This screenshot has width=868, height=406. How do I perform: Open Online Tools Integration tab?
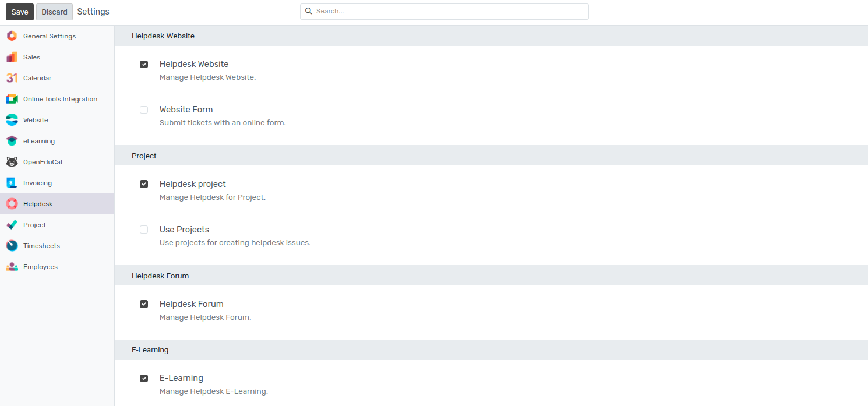tap(57, 99)
